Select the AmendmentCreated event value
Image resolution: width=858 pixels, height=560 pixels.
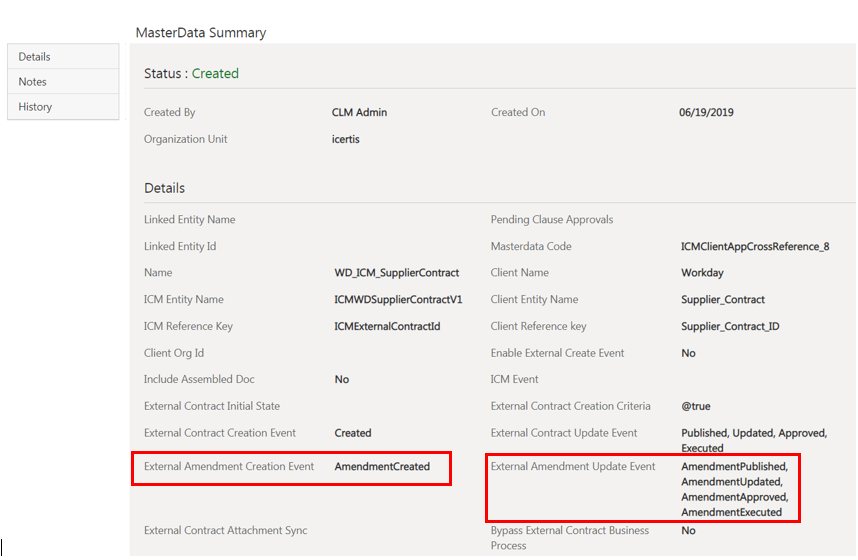(382, 466)
